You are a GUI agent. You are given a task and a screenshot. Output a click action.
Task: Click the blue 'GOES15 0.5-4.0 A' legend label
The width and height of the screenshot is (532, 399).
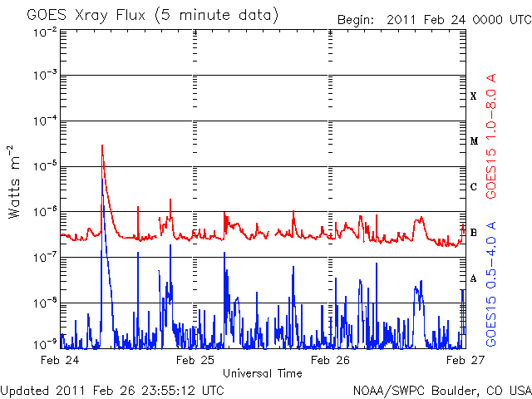coord(492,283)
